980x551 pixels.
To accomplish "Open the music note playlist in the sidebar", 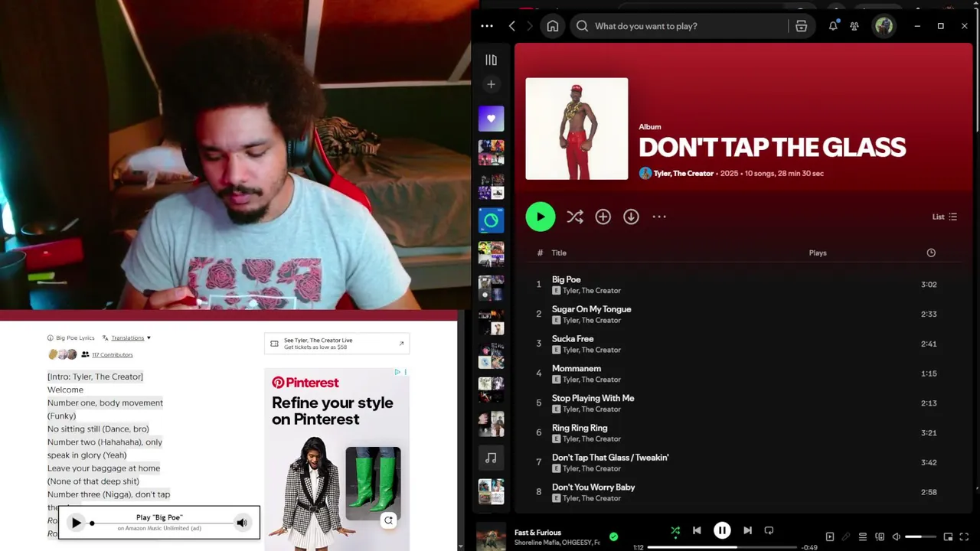I will click(x=491, y=458).
